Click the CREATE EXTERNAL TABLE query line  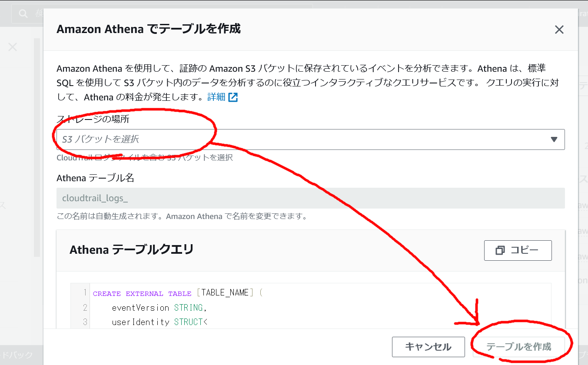178,293
